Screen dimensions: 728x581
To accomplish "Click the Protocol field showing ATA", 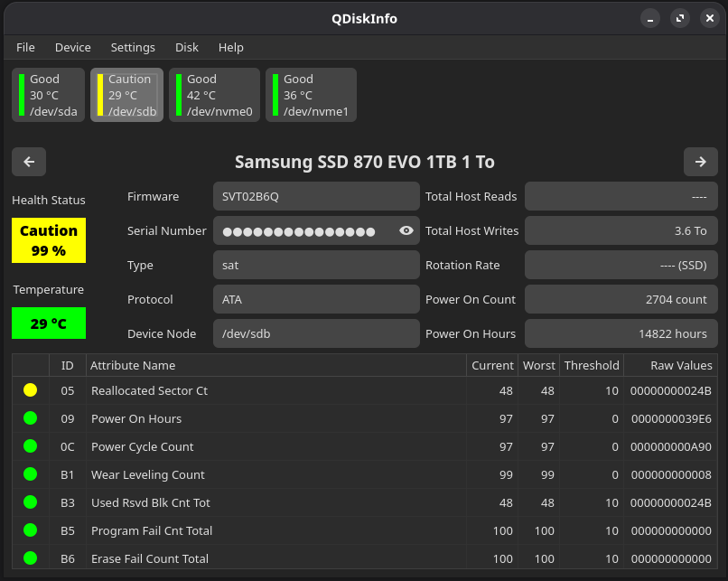I will [316, 300].
